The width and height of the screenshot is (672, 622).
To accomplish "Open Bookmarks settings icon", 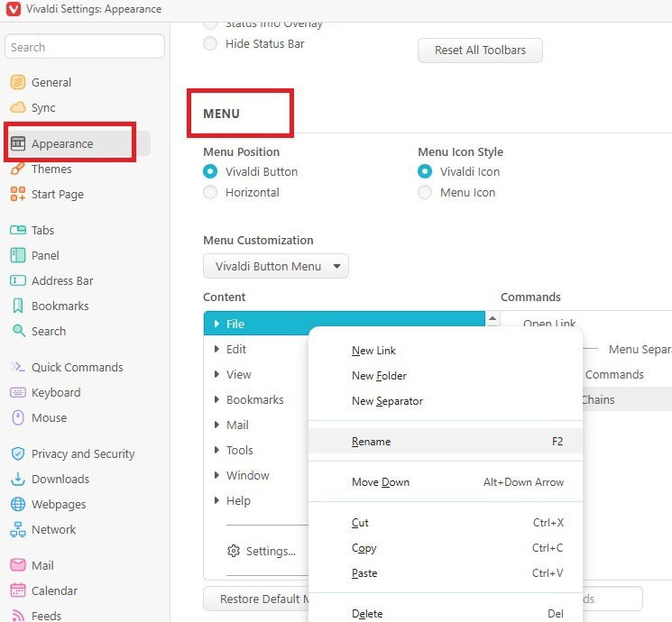I will (18, 306).
